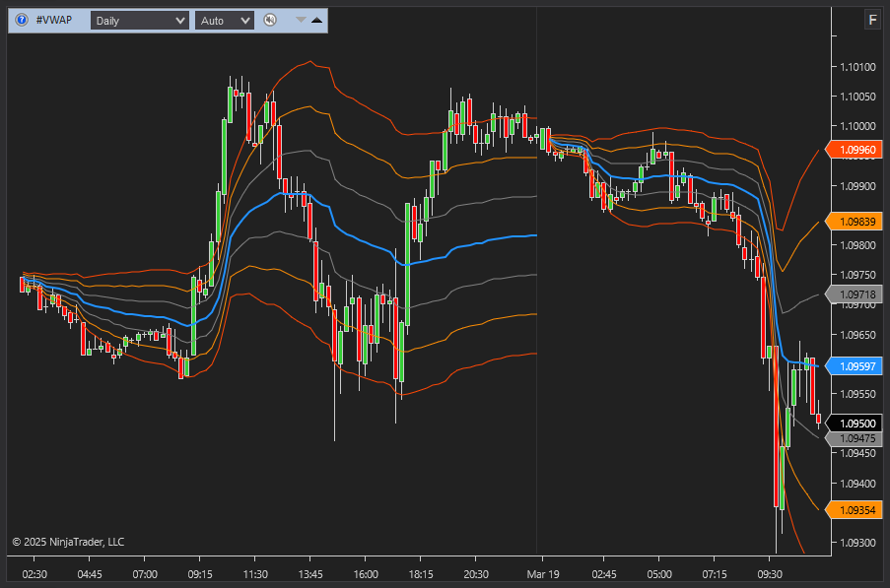
Task: Click the gray down triangle in toolbar
Action: point(301,20)
